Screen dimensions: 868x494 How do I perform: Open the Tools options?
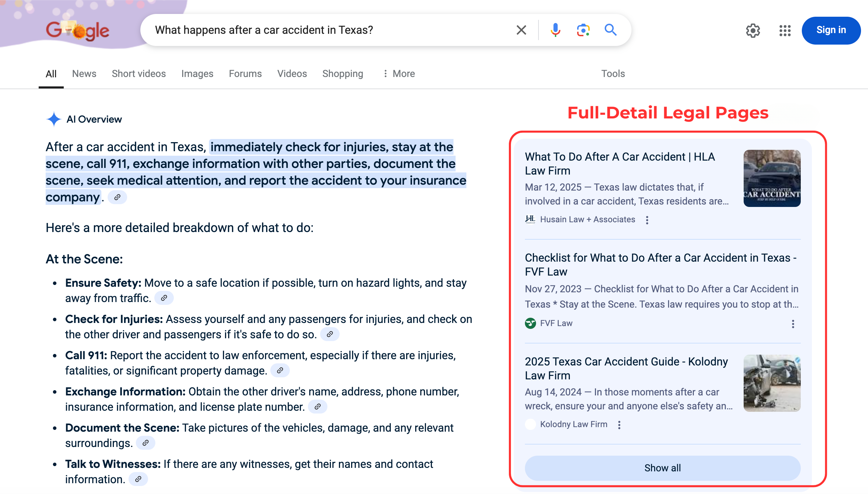(613, 74)
